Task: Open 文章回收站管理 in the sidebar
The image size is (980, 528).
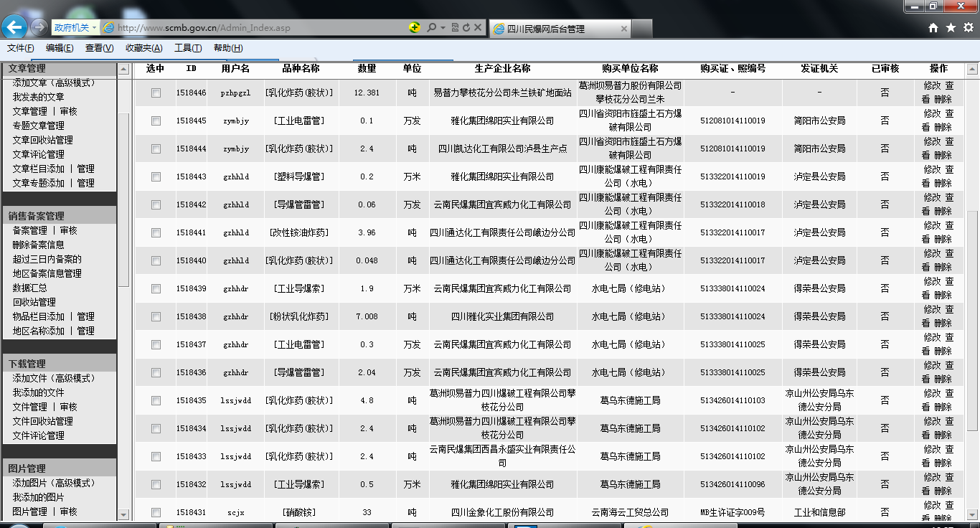Action: [x=42, y=140]
